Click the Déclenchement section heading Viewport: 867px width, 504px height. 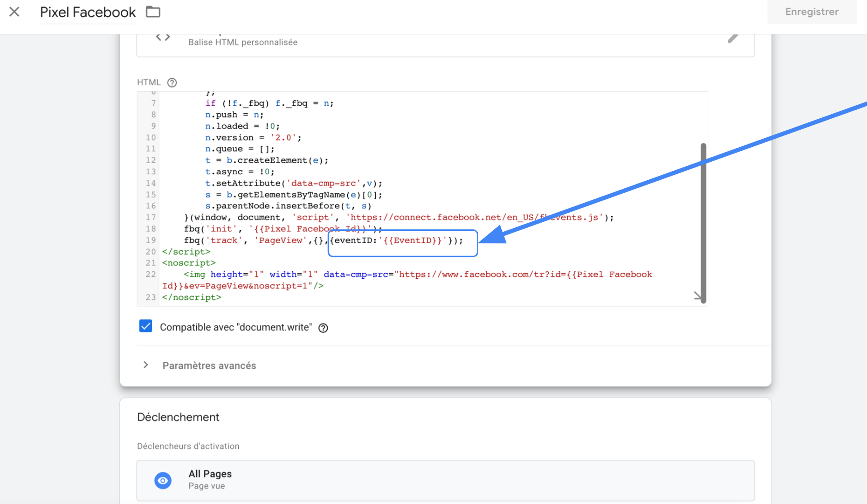click(178, 417)
